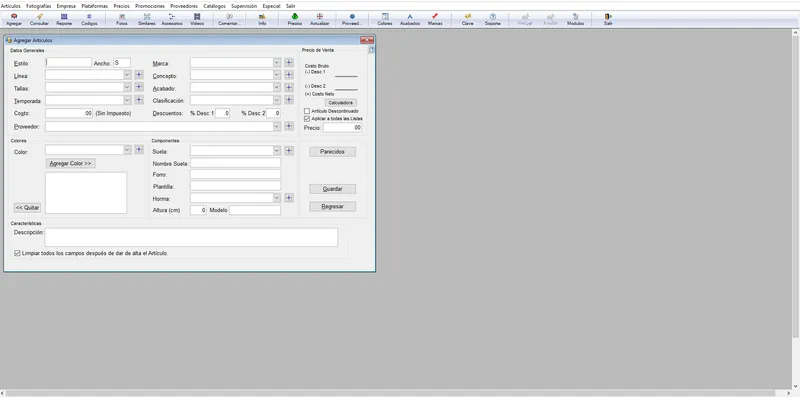Open the Calculadora button
This screenshot has height=397, width=800.
point(341,103)
